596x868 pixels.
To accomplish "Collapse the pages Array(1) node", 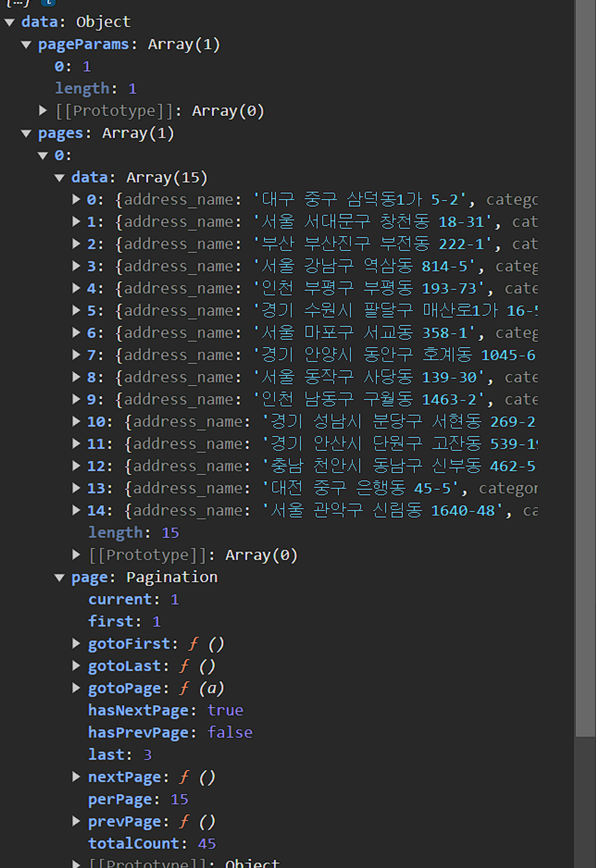I will coord(26,134).
